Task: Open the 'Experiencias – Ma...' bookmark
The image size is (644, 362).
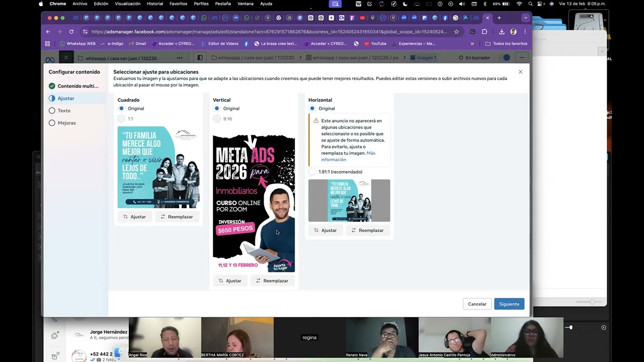Action: coord(414,44)
